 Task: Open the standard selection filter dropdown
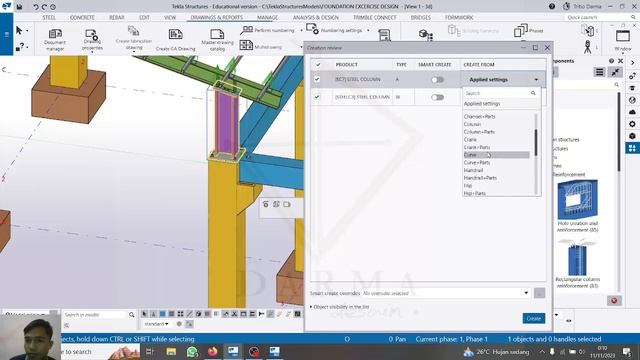(156, 324)
